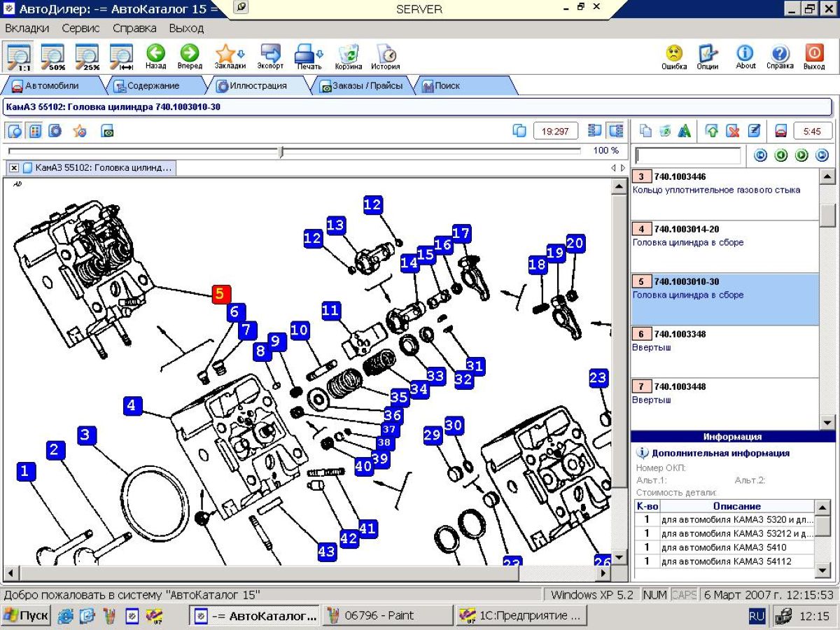
Task: Open Справка help from the toolbar
Action: tap(780, 57)
